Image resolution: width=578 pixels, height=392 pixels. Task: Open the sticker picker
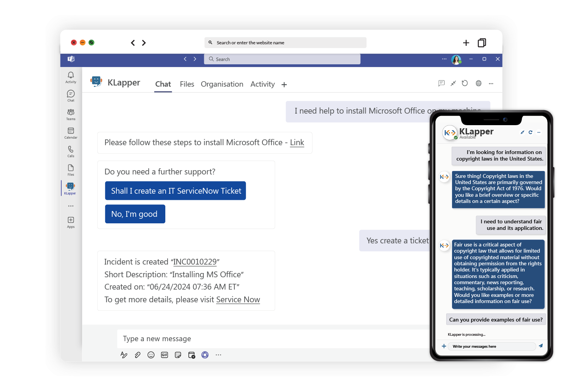pyautogui.click(x=178, y=355)
